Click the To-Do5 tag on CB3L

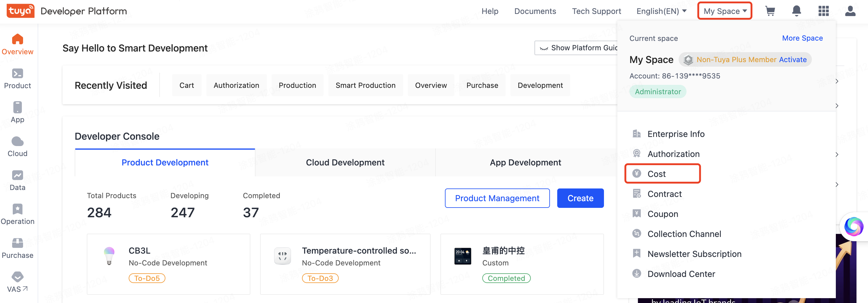(147, 278)
